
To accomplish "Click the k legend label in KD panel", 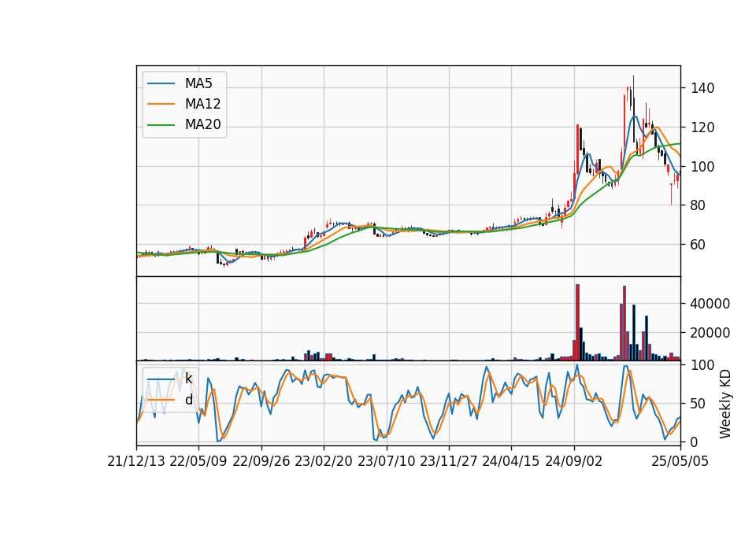I will (188, 379).
